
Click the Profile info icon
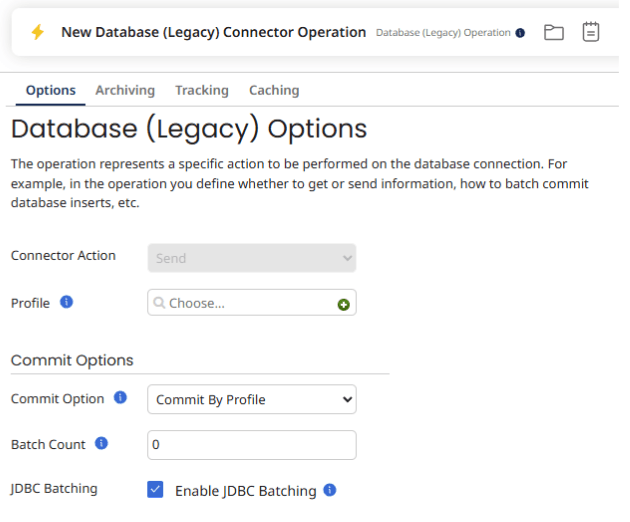click(x=67, y=301)
